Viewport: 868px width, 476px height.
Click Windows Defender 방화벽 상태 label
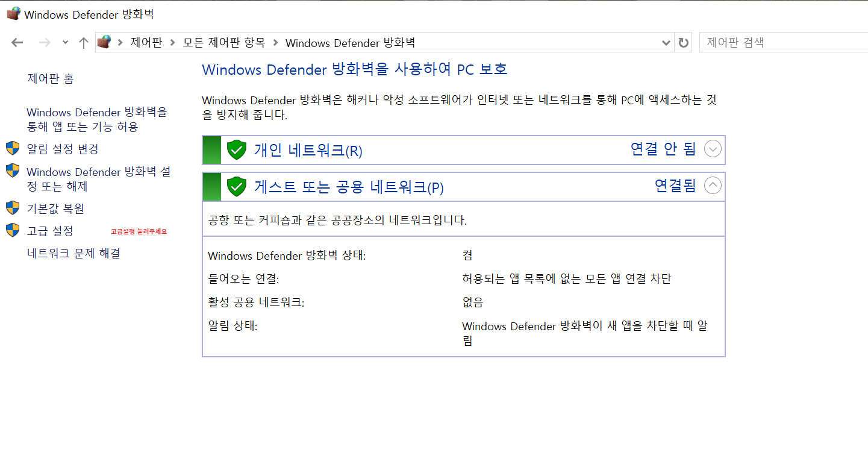coord(287,255)
